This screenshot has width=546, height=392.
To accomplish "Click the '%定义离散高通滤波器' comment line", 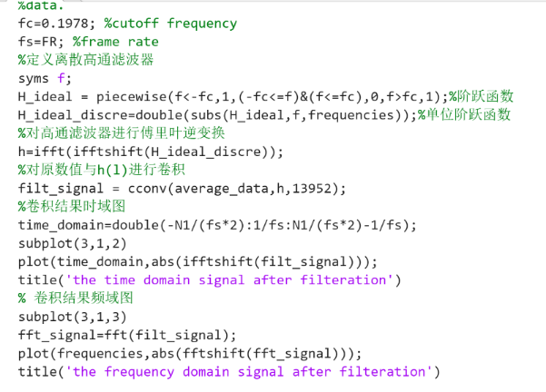I will click(x=86, y=60).
